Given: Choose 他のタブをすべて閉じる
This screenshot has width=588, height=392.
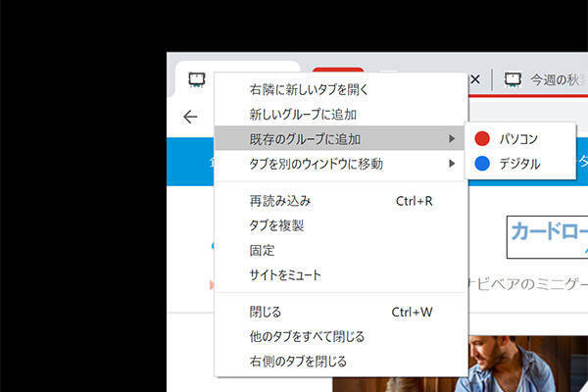Looking at the screenshot, I should [341, 337].
